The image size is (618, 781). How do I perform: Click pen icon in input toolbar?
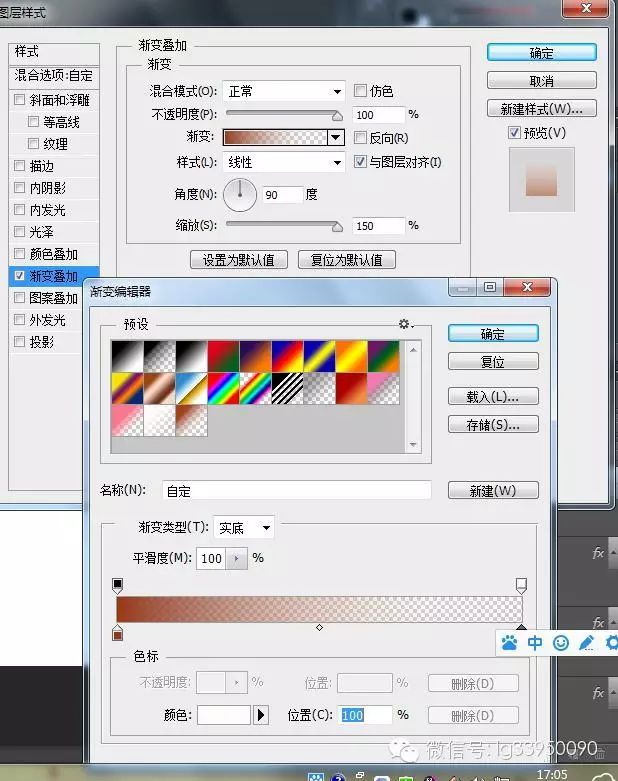[587, 643]
